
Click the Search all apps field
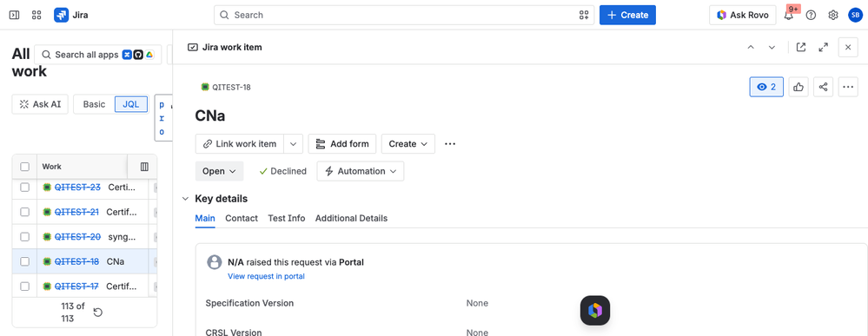tap(98, 55)
